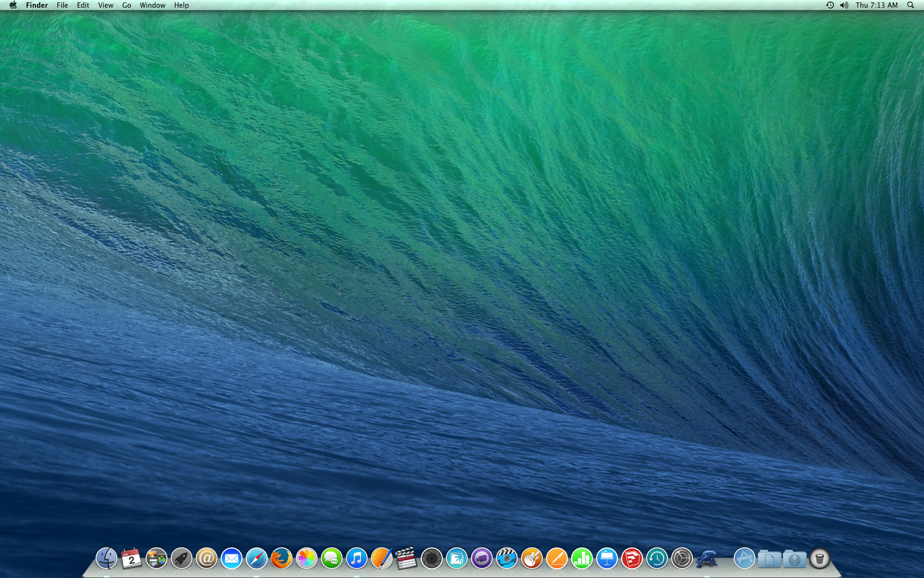Open the Go menu

pyautogui.click(x=127, y=5)
